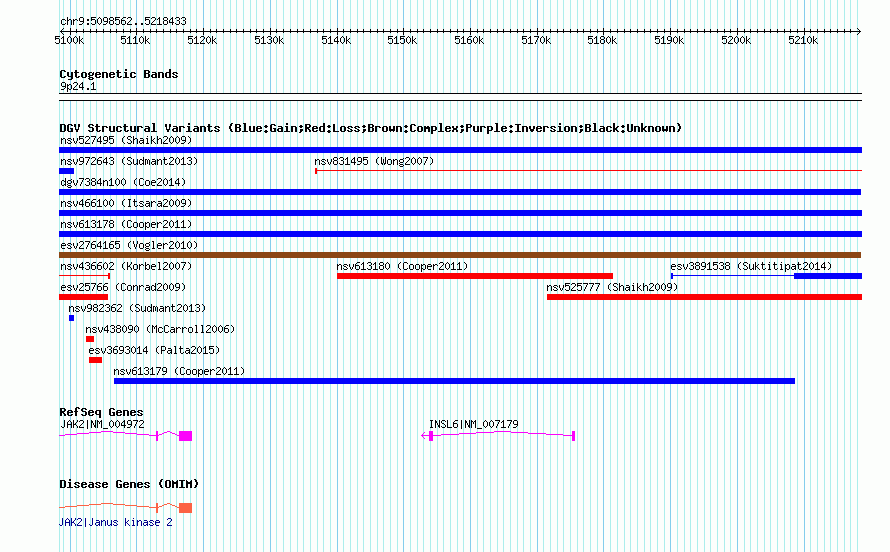Select the thin red nsv831495 line
The height and width of the screenshot is (552, 890).
tap(589, 170)
